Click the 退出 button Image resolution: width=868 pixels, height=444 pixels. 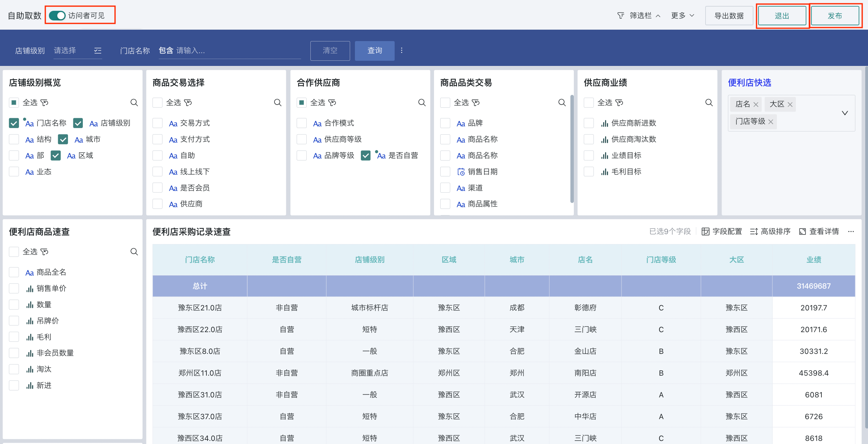tap(782, 16)
